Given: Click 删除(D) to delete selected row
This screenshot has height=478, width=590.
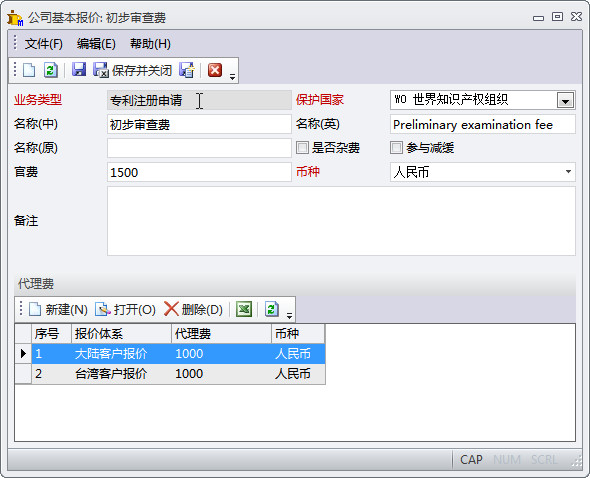Looking at the screenshot, I should click(193, 310).
